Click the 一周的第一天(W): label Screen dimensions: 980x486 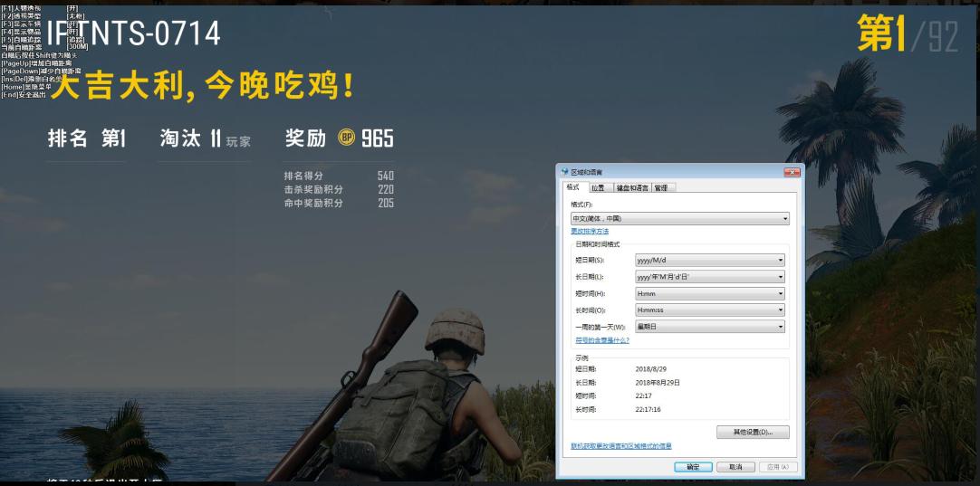click(x=600, y=327)
